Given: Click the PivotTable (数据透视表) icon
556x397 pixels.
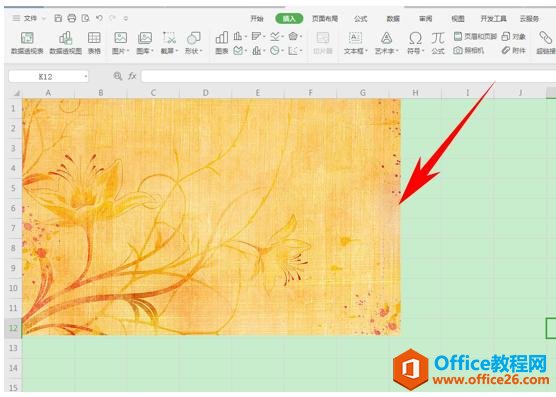Looking at the screenshot, I should [x=27, y=38].
